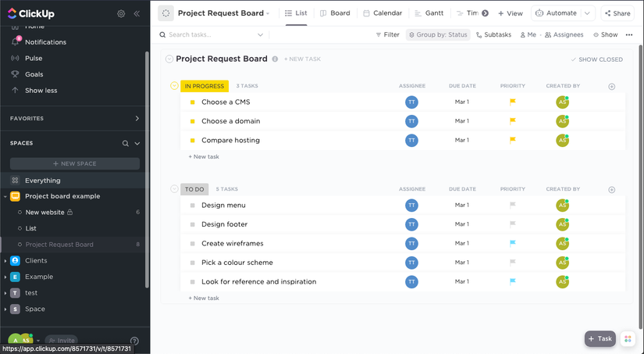Click assignee avatar for Choose a domain
644x354 pixels.
pos(411,121)
